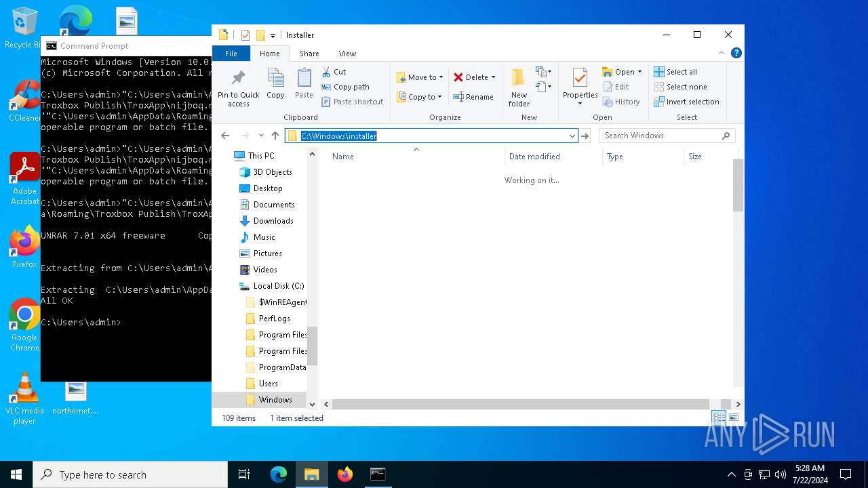
Task: Create a New folder
Action: (519, 87)
